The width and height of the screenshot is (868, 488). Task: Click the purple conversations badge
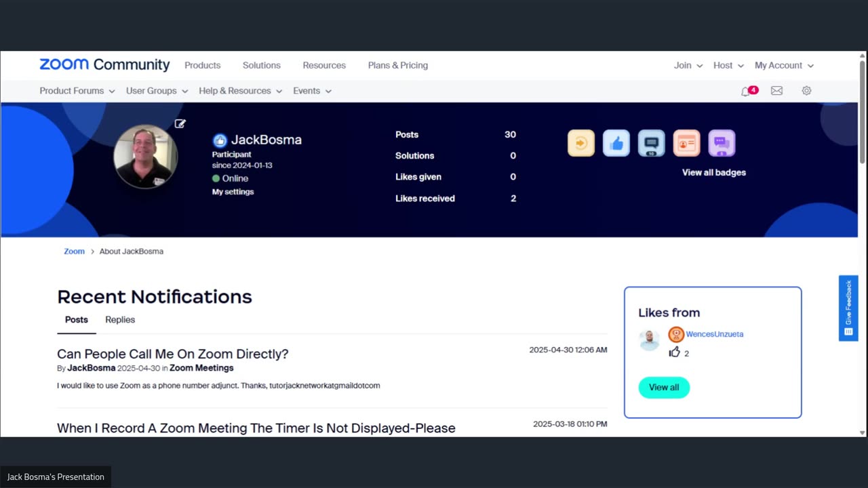tap(722, 143)
